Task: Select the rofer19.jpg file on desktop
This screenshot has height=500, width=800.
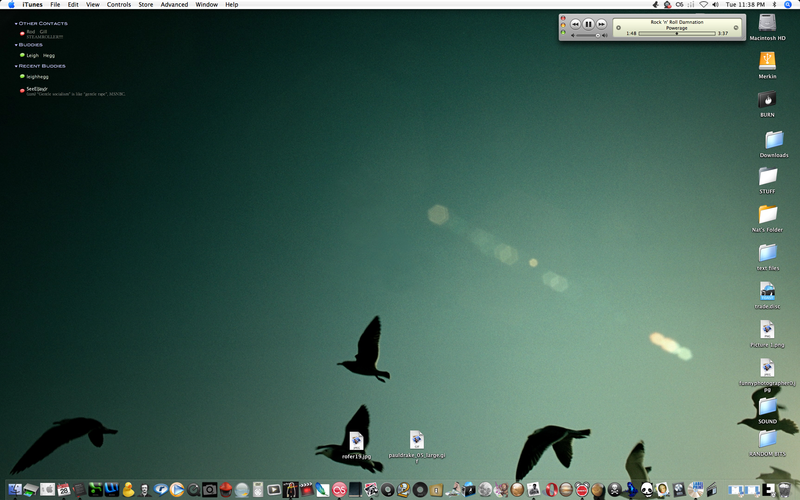Action: [356, 441]
